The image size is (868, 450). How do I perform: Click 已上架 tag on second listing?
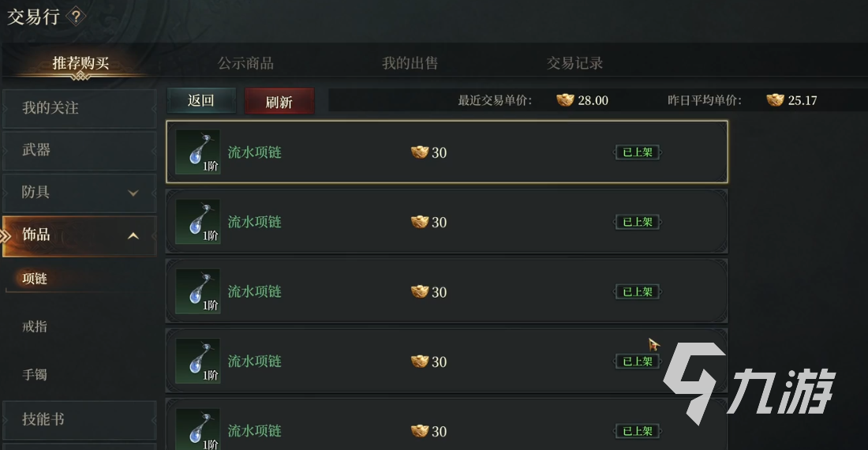[x=637, y=222]
